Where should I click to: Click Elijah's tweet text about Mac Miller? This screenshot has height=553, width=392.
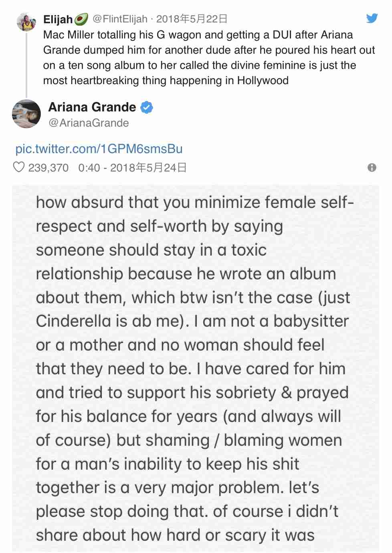tap(209, 57)
